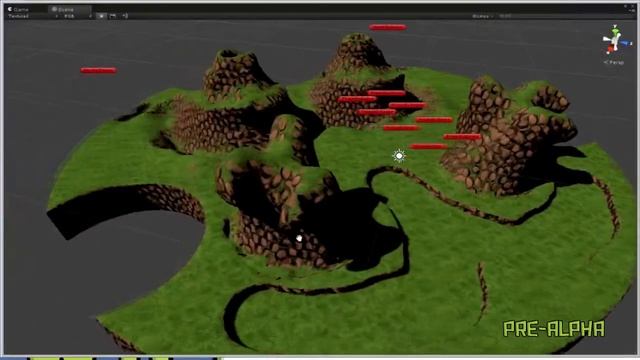Screen dimensions: 640x360
Task: Open the Gizmos dropdown
Action: (482, 16)
